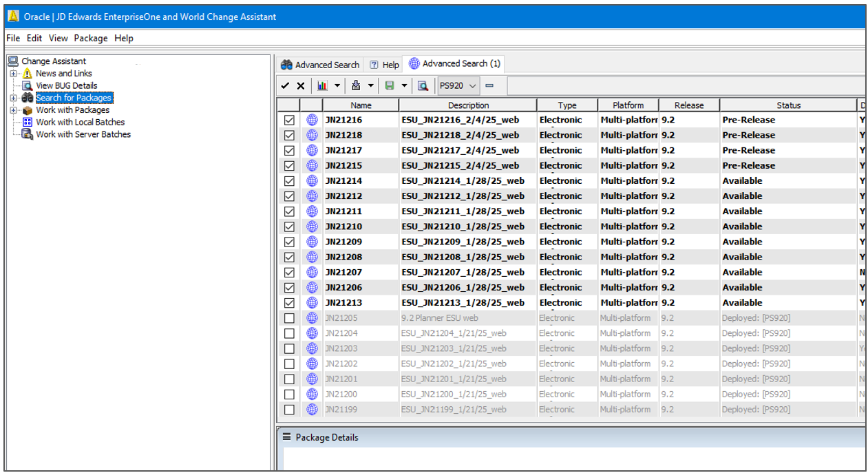Expand the News and Links tree node
This screenshot has height=473, width=868.
(14, 73)
